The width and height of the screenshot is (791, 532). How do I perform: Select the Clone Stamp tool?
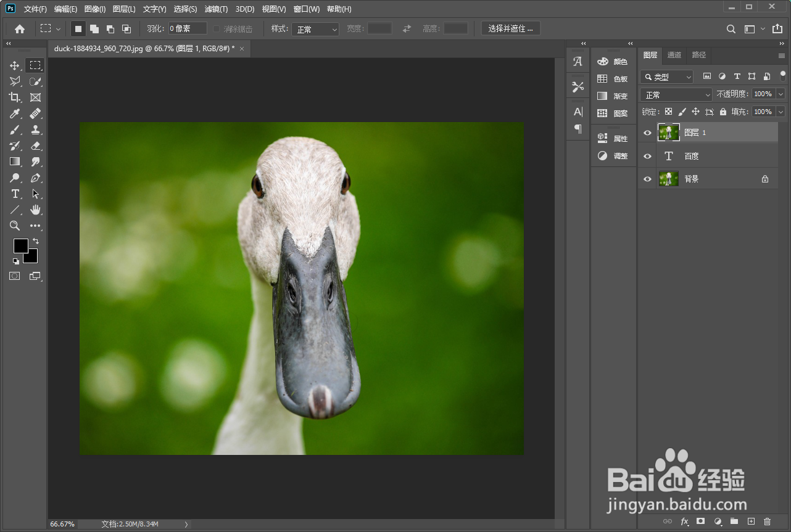coord(35,129)
